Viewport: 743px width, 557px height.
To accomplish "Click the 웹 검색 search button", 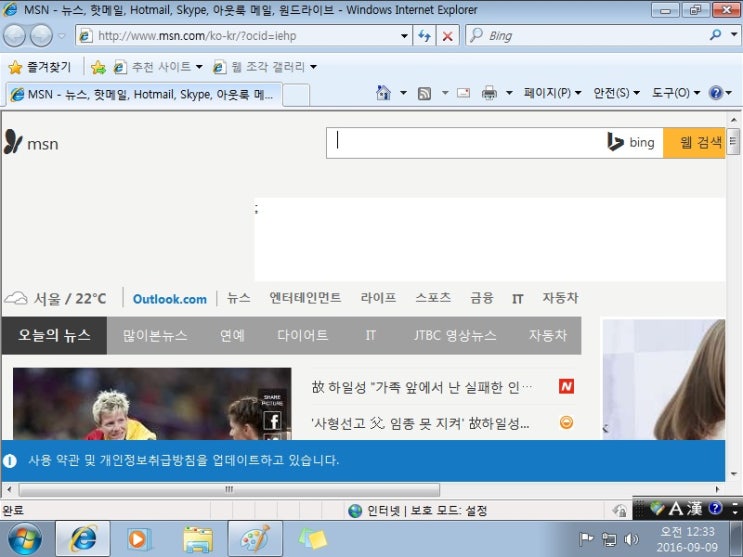I will [694, 143].
